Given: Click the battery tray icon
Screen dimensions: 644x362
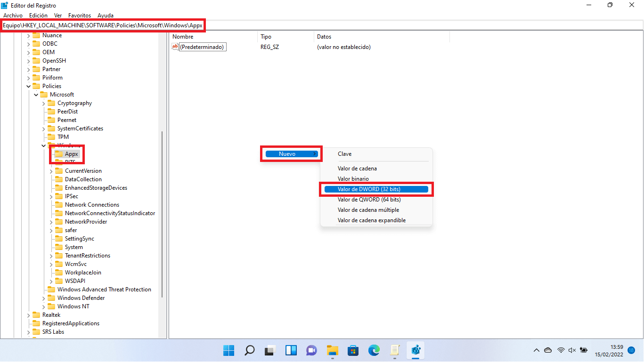Looking at the screenshot, I should (x=584, y=350).
